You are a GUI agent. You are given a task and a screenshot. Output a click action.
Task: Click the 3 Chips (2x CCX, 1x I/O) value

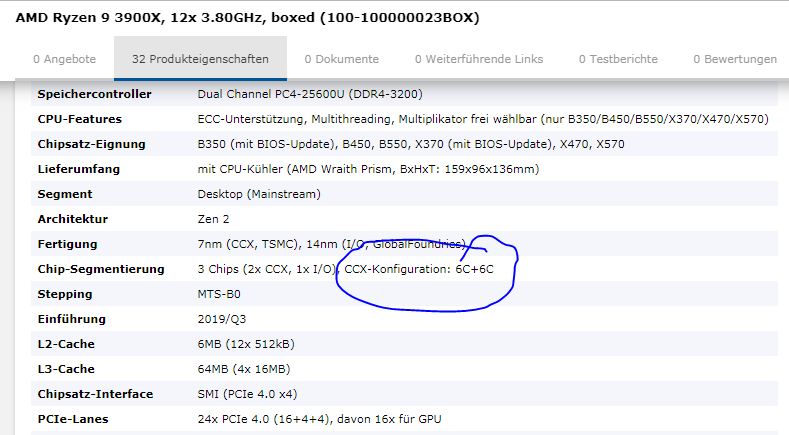pyautogui.click(x=346, y=269)
